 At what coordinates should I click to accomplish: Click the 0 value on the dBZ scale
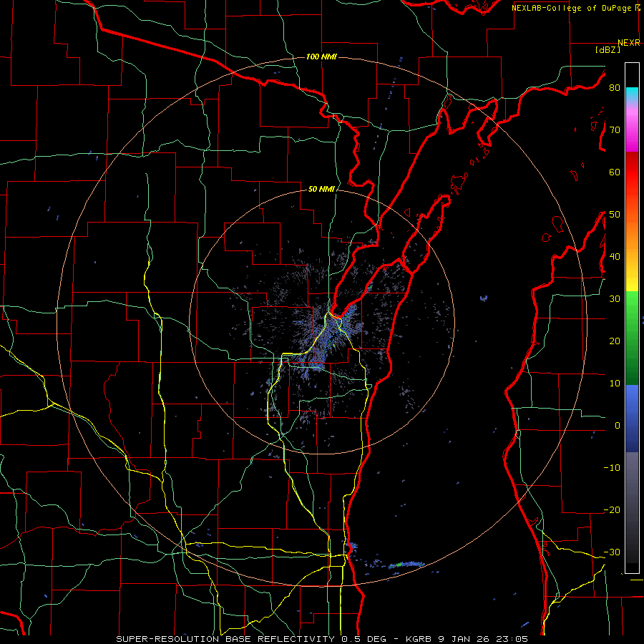click(618, 426)
